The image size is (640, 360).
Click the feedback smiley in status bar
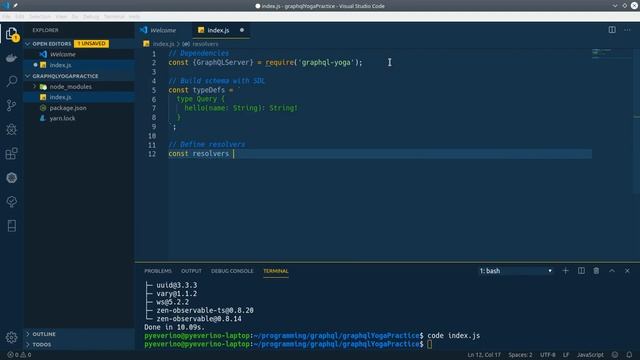coord(615,355)
